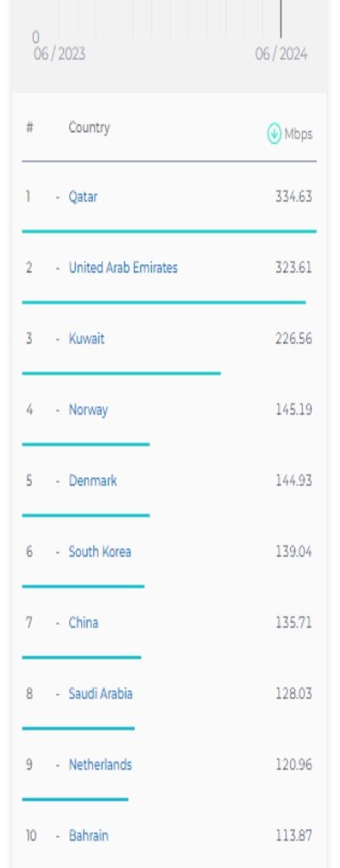340x868 pixels.
Task: Click the # rank column header
Action: click(x=29, y=128)
